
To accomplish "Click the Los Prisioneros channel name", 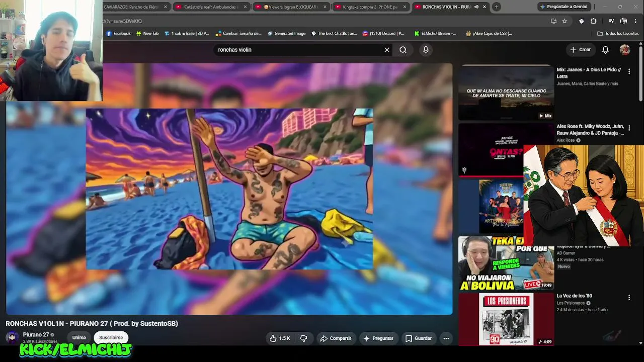I will pos(571,303).
